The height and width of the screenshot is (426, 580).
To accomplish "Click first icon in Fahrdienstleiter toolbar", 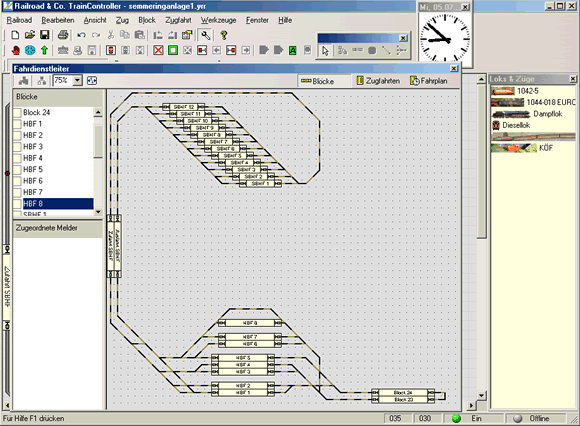I will [x=24, y=81].
